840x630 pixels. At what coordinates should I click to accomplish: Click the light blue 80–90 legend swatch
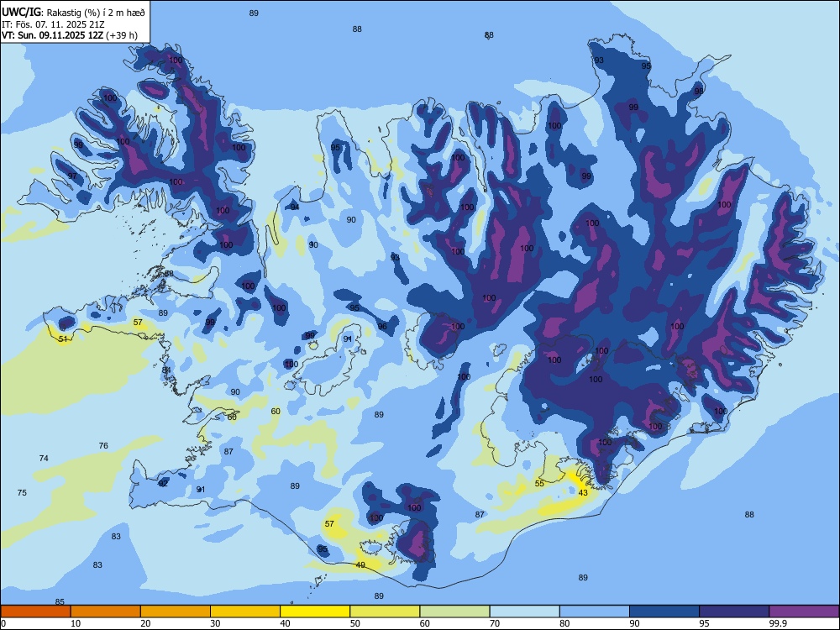[594, 612]
